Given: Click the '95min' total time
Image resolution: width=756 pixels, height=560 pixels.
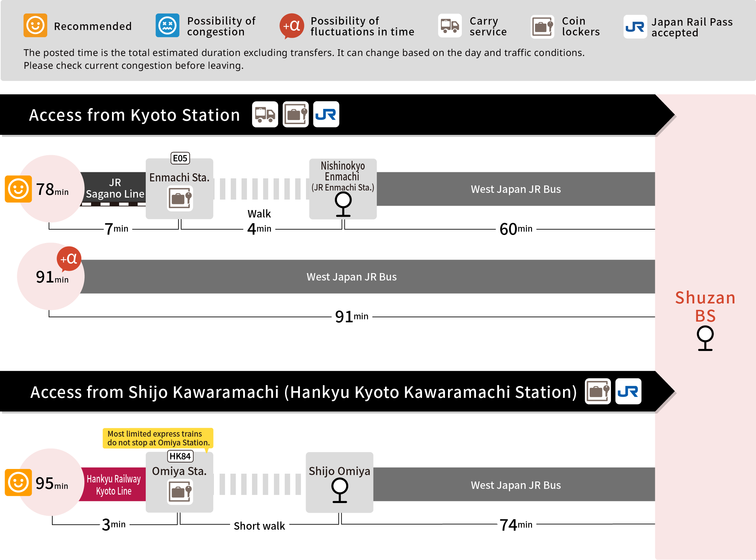Looking at the screenshot, I should pyautogui.click(x=52, y=483).
